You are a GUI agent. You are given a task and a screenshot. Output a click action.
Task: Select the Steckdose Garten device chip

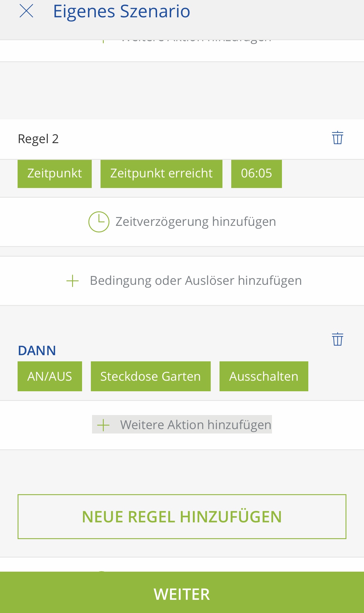point(151,376)
